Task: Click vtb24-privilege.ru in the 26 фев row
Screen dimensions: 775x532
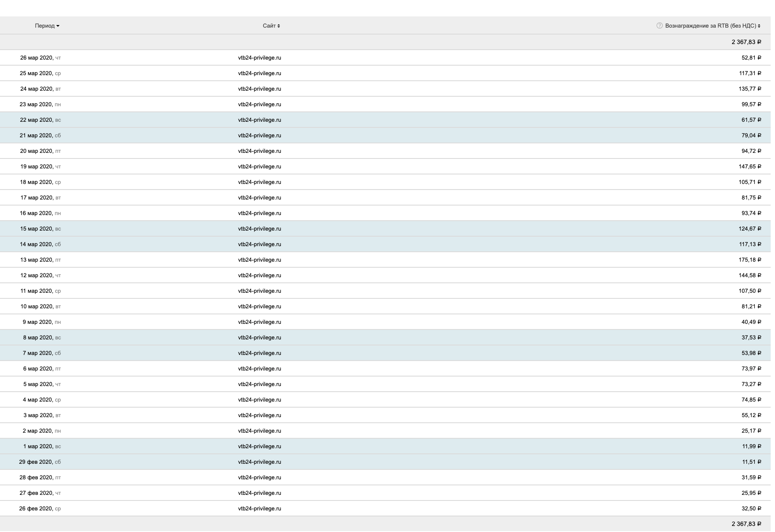Action: tap(260, 509)
